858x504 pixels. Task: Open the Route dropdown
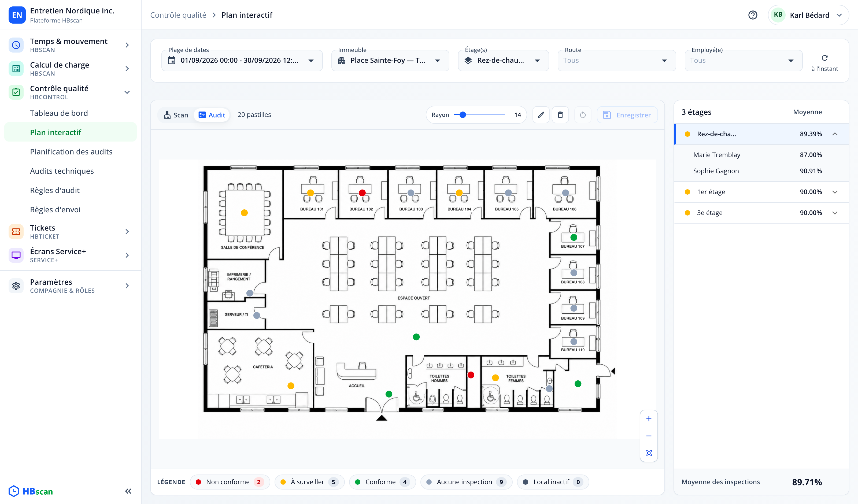[617, 61]
